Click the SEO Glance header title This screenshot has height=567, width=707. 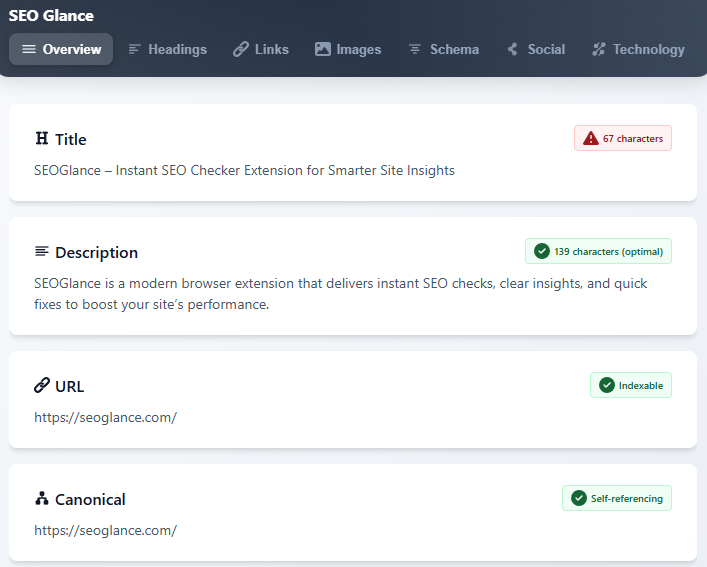51,16
